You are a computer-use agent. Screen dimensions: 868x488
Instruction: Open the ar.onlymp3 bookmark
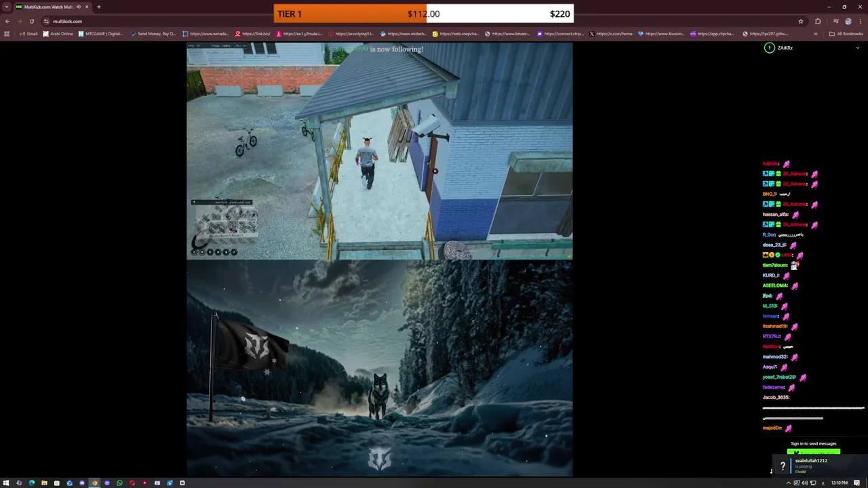[x=351, y=33]
